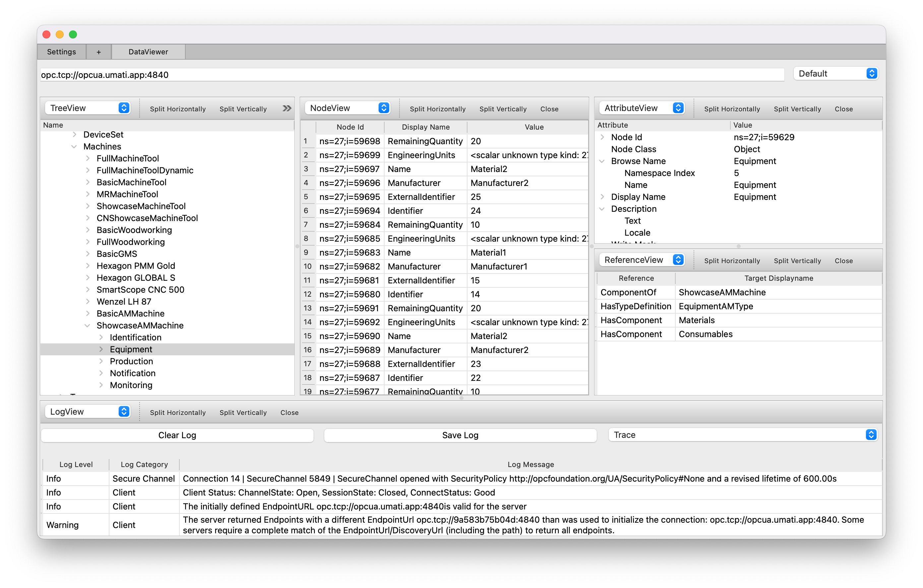Open the NodeView panel type dropdown
This screenshot has height=588, width=923.
click(x=347, y=108)
